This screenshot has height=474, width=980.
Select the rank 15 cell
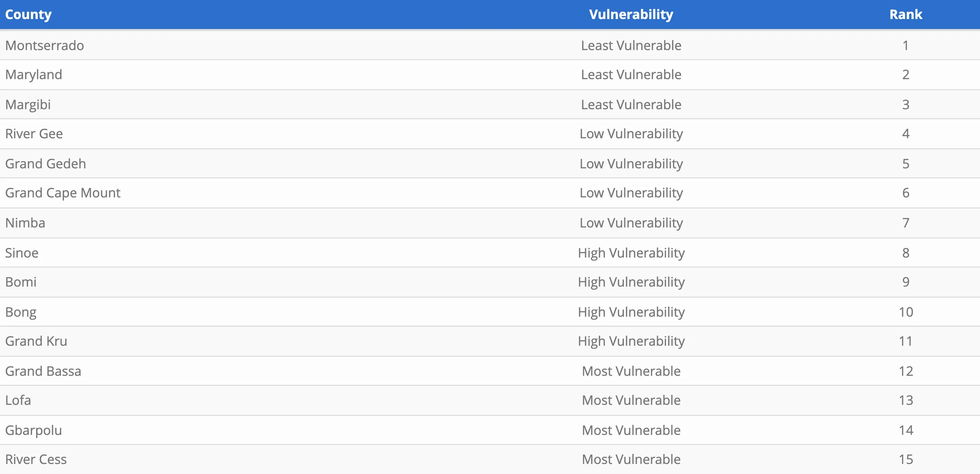point(905,460)
